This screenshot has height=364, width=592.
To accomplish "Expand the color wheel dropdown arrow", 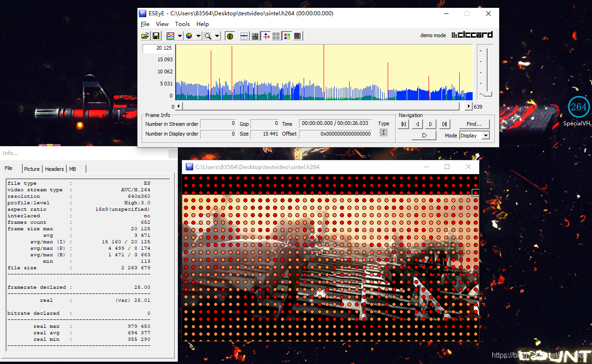I will point(198,36).
